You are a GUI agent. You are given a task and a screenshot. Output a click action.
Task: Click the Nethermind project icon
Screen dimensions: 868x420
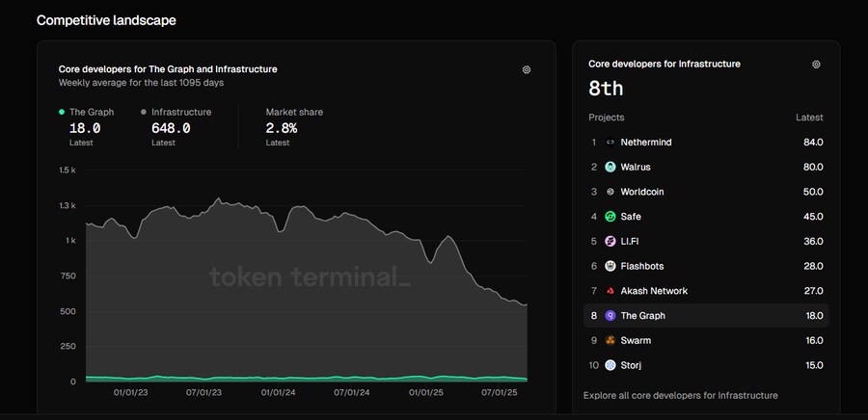pos(610,143)
